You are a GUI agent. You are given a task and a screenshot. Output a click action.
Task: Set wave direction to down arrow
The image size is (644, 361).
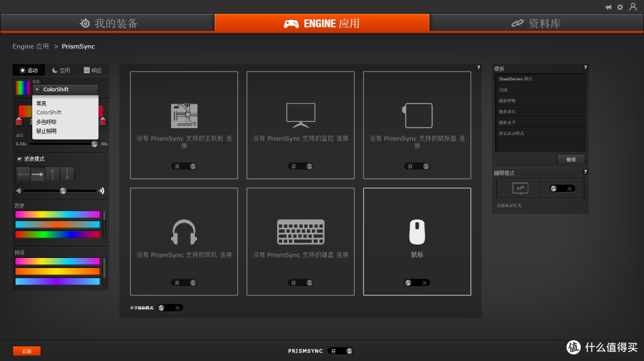point(67,175)
